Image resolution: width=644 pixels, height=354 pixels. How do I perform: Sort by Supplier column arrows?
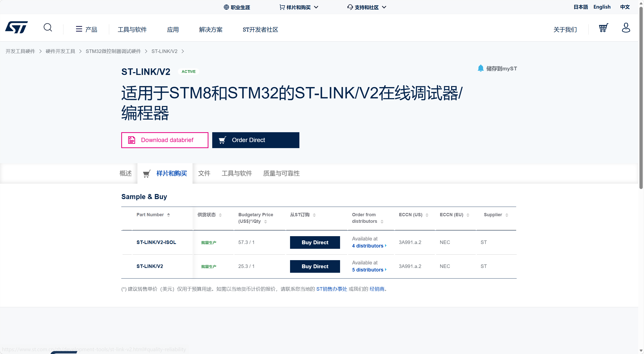tap(507, 215)
